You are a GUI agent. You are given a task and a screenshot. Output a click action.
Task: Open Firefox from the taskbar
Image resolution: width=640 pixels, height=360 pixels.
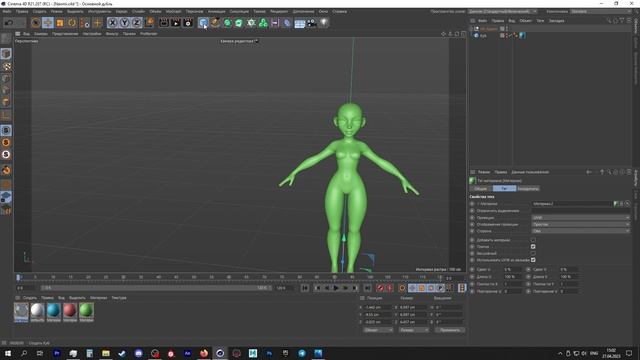click(204, 353)
